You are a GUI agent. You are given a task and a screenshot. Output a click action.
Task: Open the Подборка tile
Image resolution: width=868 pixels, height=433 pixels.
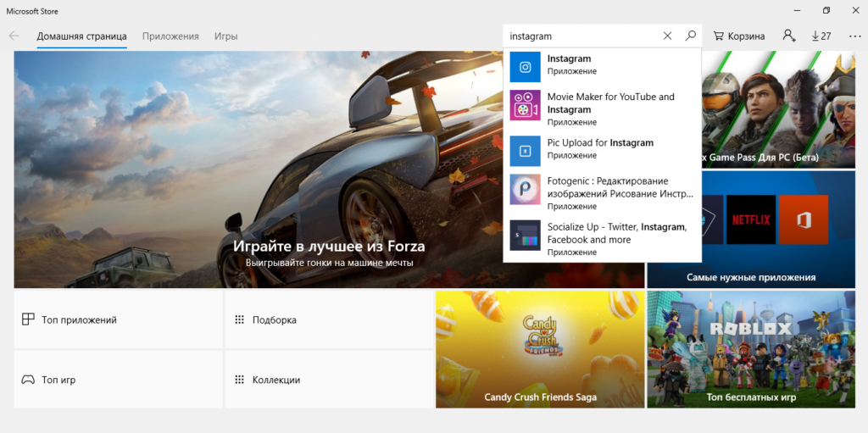click(329, 319)
